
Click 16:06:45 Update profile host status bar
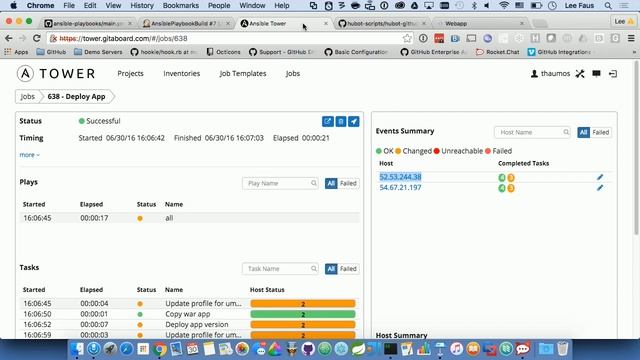(x=303, y=304)
